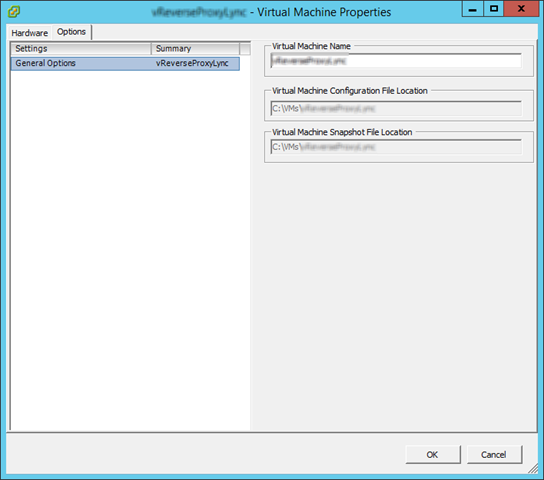Switch to the Hardware tab
Image resolution: width=544 pixels, height=480 pixels.
29,33
